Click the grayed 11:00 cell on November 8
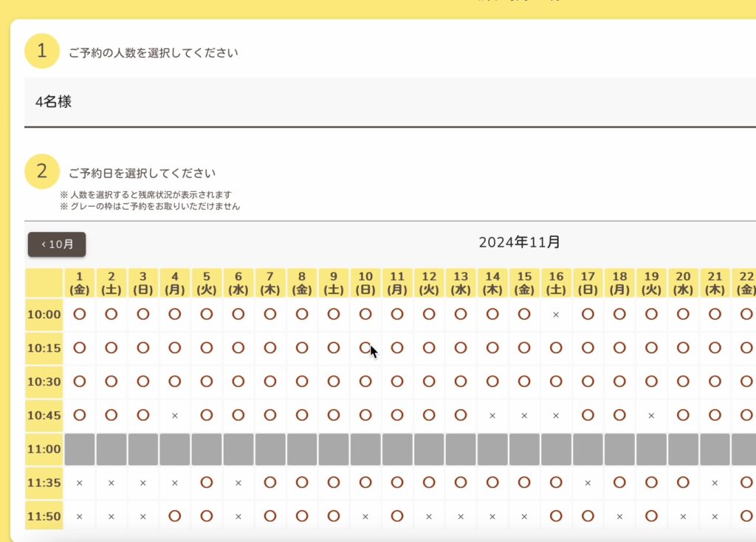Image resolution: width=756 pixels, height=542 pixels. pyautogui.click(x=302, y=450)
